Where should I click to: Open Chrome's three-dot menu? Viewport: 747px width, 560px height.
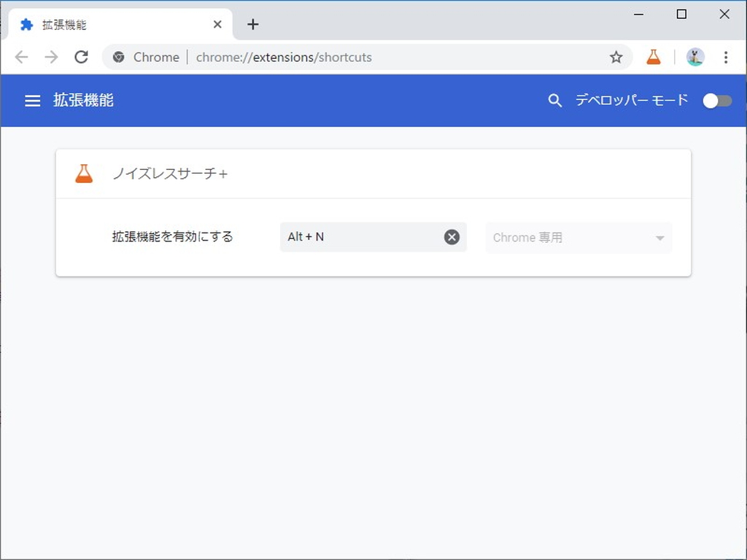point(724,56)
